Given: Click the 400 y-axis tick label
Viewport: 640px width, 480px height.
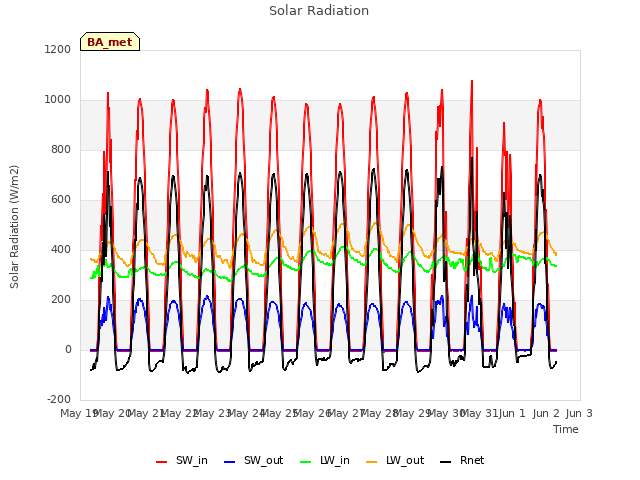Looking at the screenshot, I should pos(61,249).
